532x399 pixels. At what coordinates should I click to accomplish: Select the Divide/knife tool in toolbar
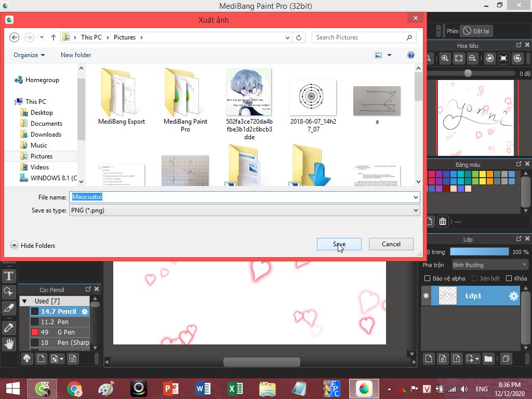click(9, 308)
